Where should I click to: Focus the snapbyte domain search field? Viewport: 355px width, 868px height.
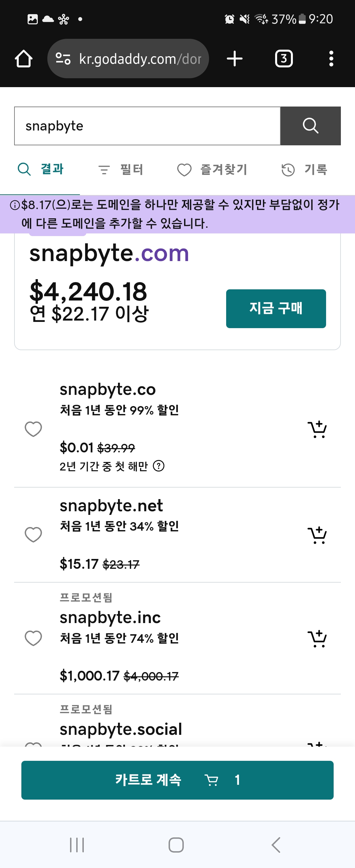(x=147, y=126)
